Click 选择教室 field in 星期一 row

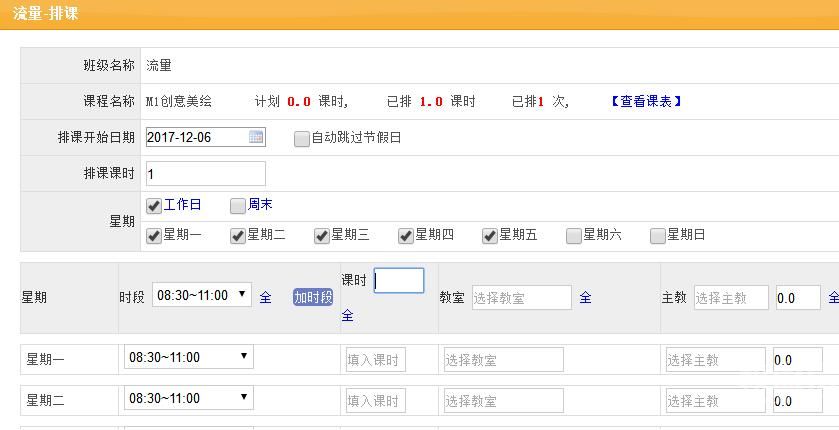pyautogui.click(x=504, y=360)
